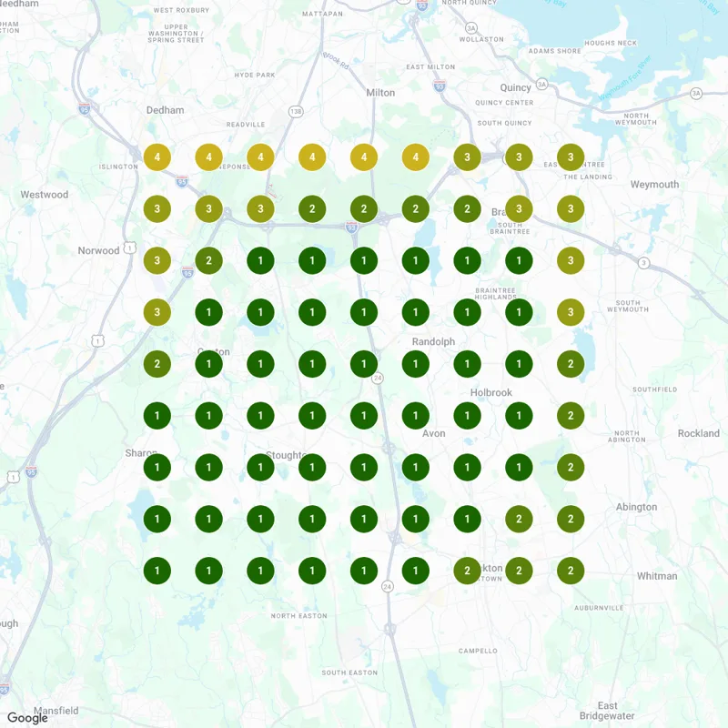The width and height of the screenshot is (728, 728).
Task: Open rank 1 marker touching Route 24 shield
Action: 364,363
